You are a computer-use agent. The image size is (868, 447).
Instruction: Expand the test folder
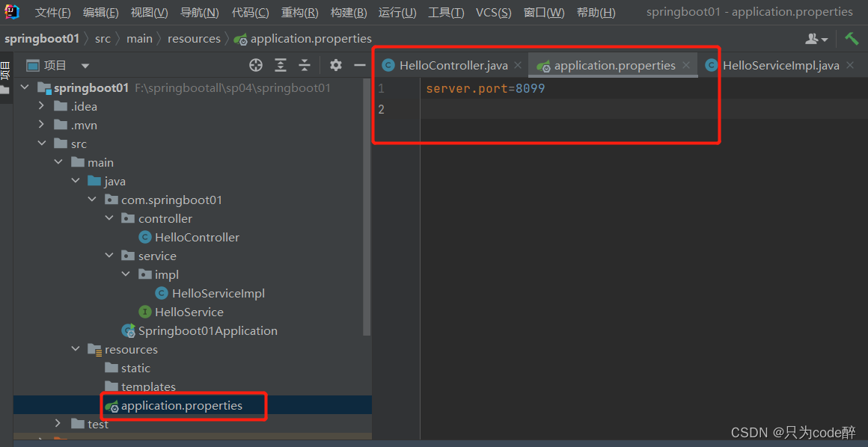coord(58,424)
